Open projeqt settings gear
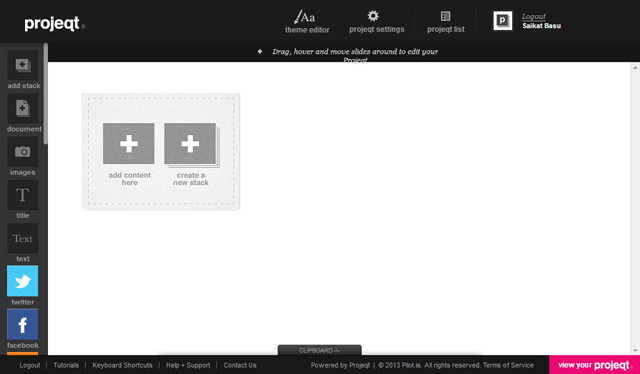This screenshot has height=374, width=640. pos(376,22)
